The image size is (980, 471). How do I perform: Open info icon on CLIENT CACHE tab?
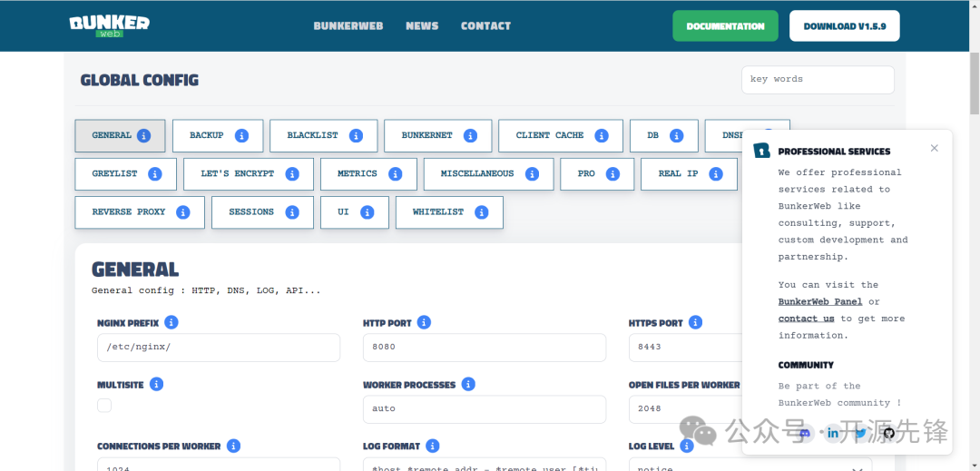[x=602, y=135]
